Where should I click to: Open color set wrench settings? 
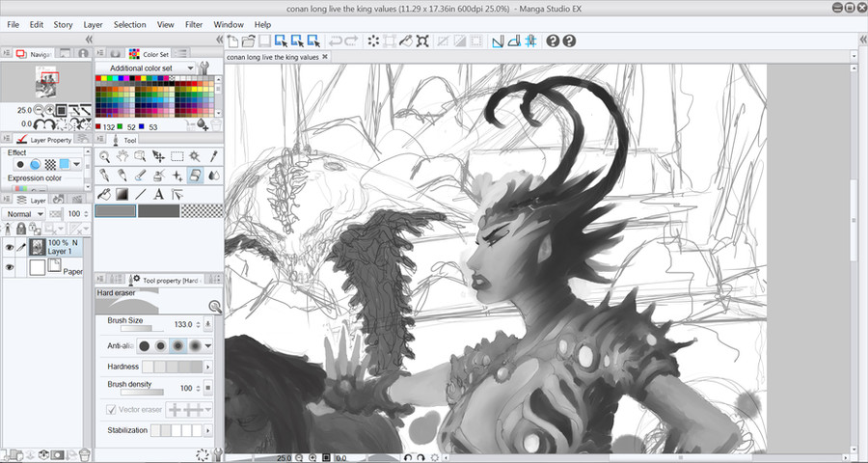pyautogui.click(x=203, y=68)
